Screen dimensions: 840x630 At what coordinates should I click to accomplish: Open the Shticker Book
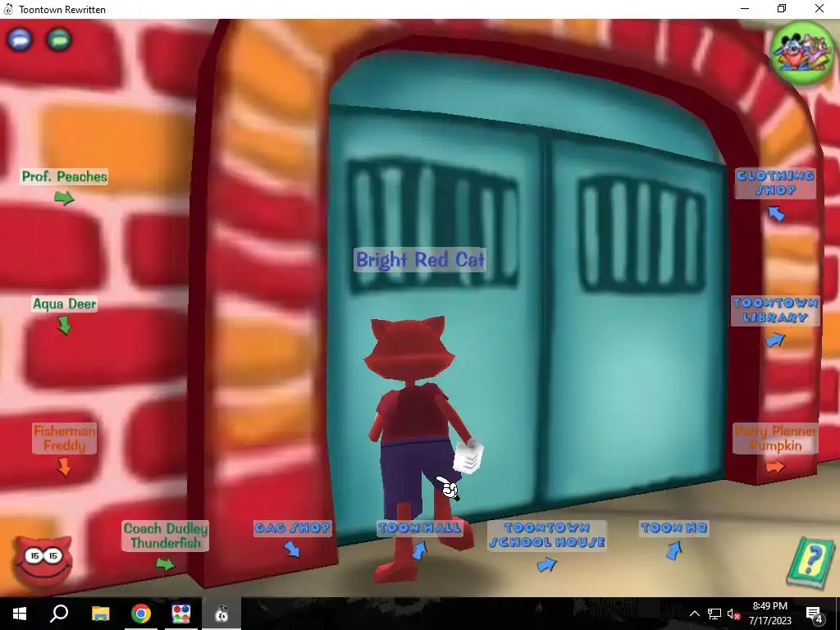pos(811,563)
